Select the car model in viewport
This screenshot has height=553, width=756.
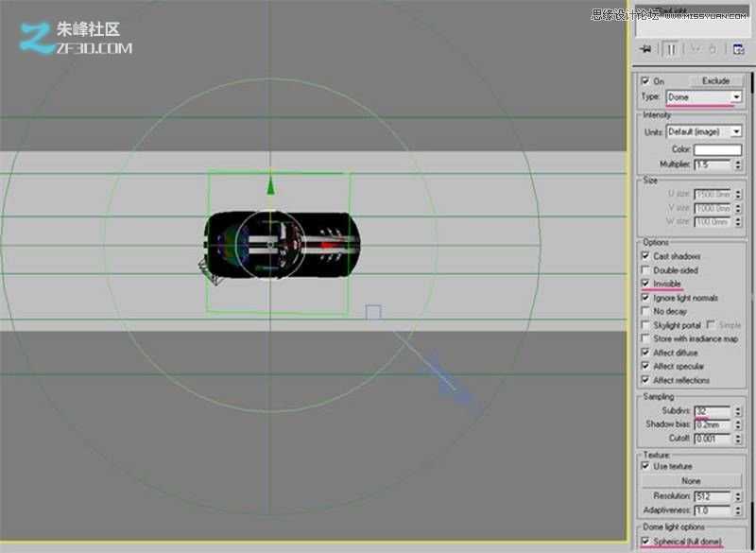pos(282,245)
